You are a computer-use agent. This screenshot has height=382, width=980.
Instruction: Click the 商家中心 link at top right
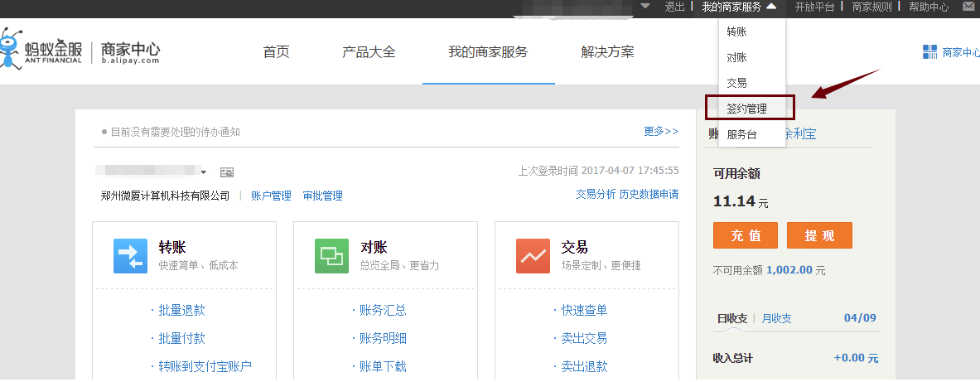click(961, 52)
